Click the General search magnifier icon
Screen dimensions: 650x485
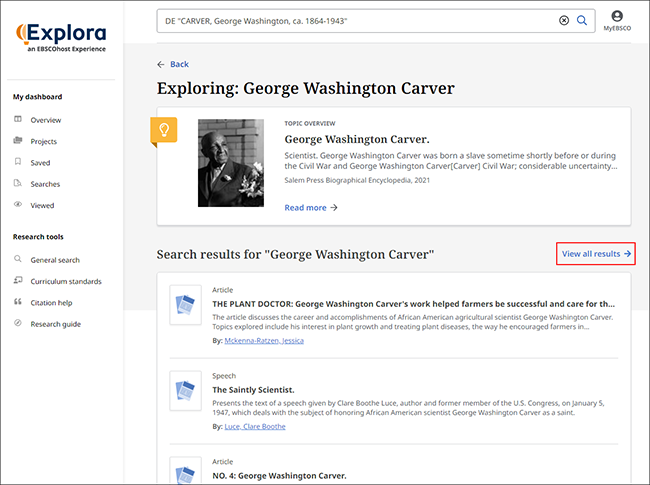18,259
